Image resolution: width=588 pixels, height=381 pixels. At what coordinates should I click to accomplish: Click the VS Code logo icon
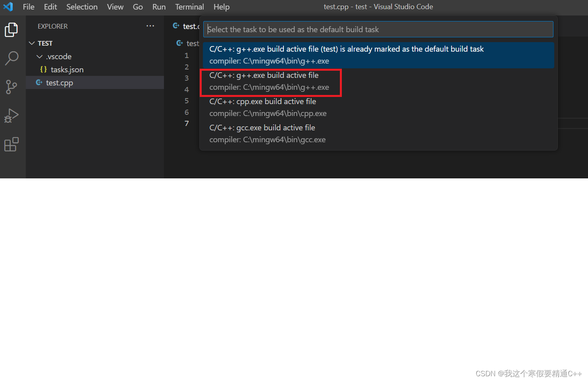8,7
